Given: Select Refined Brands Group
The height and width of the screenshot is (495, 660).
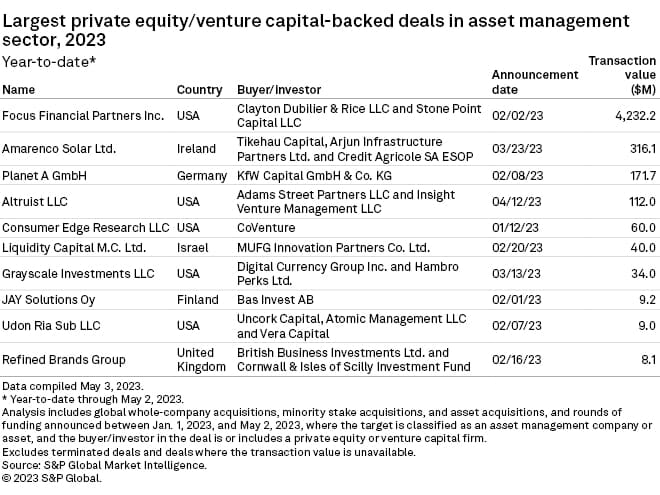Looking at the screenshot, I should tap(64, 360).
